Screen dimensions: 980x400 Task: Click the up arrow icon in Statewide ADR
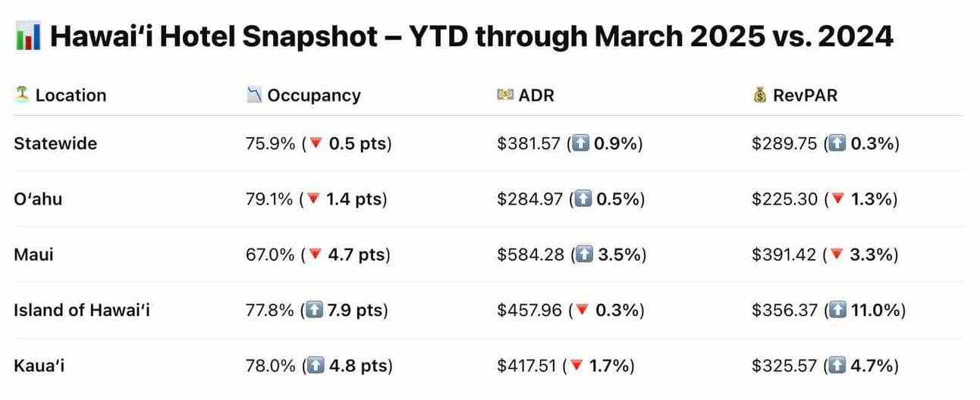(x=581, y=144)
